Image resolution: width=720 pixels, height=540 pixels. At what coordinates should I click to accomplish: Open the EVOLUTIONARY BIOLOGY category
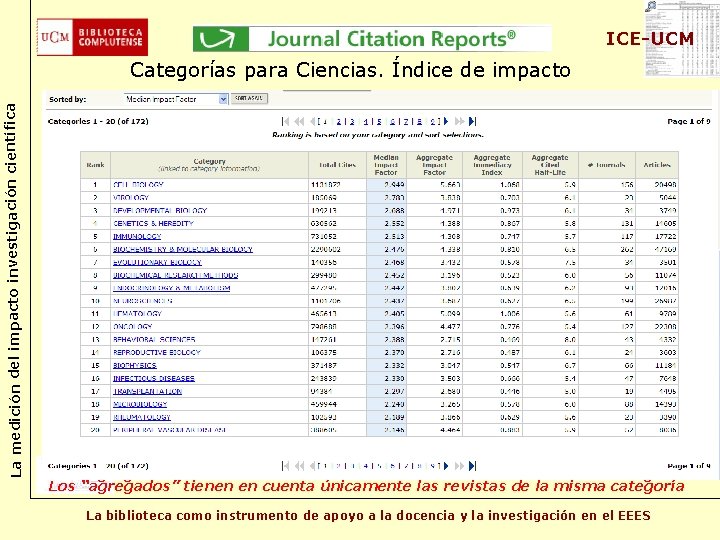(x=158, y=262)
